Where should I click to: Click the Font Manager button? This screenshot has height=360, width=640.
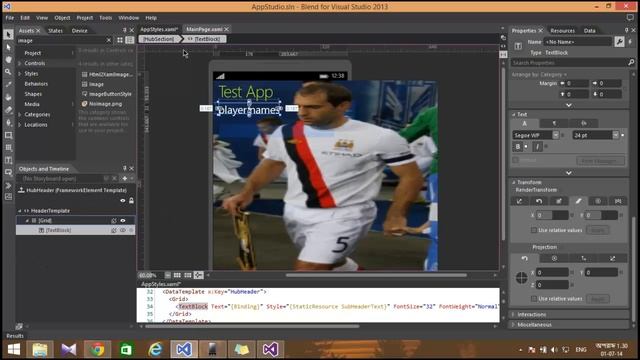(600, 160)
